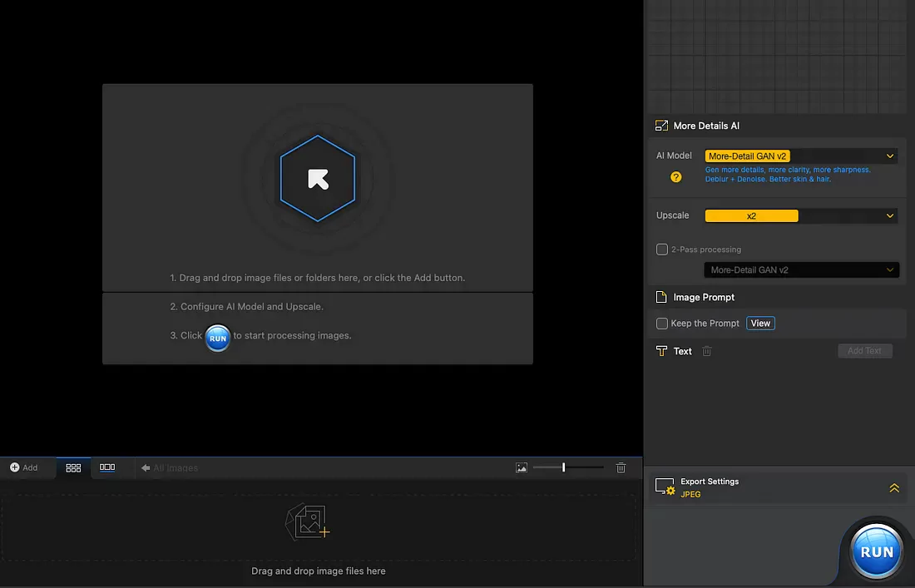Enable 2-Pass processing
This screenshot has height=588, width=915.
click(x=662, y=249)
